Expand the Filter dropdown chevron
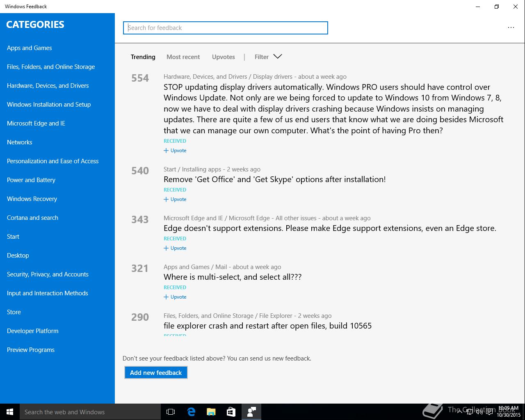Screen dimensions: 525x420 (278, 57)
